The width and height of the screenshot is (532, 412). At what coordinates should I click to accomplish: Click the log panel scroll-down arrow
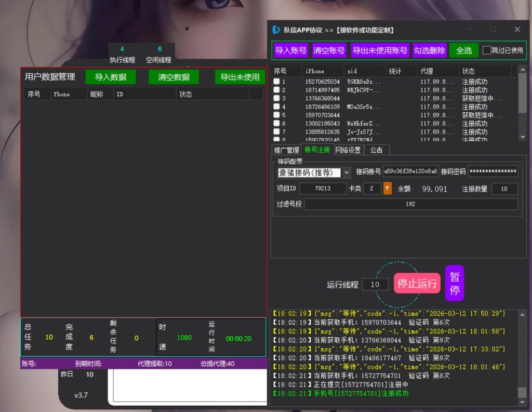[522, 403]
